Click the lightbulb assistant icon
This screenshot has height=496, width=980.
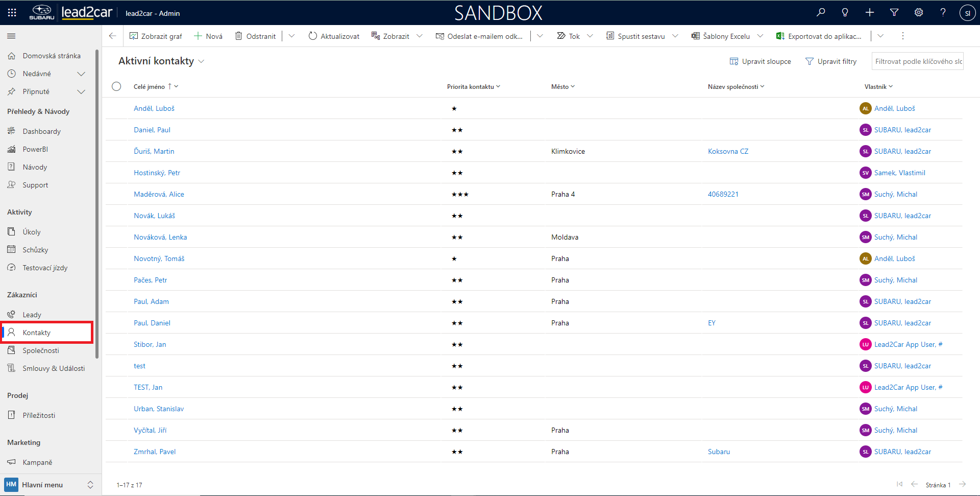point(845,13)
